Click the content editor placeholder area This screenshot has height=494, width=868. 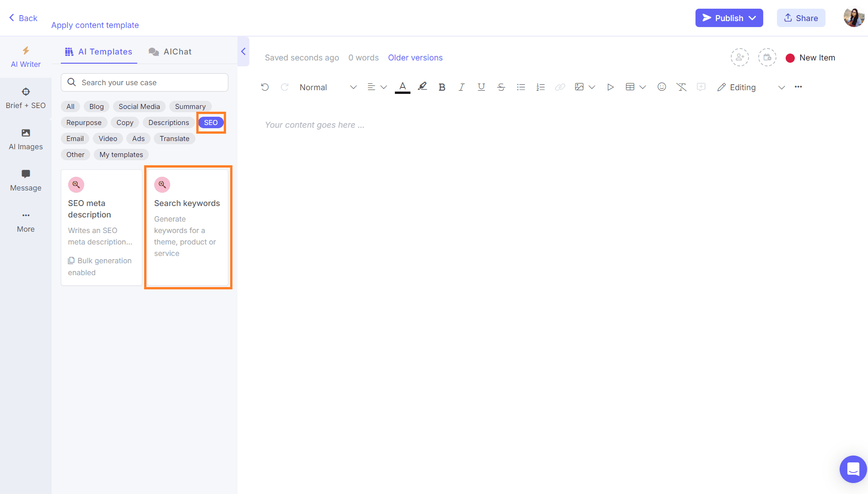(315, 125)
